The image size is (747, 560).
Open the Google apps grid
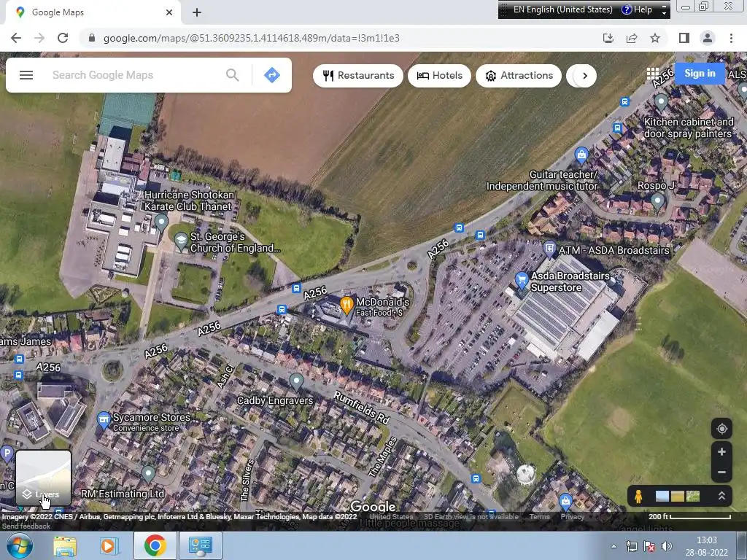[x=653, y=74]
